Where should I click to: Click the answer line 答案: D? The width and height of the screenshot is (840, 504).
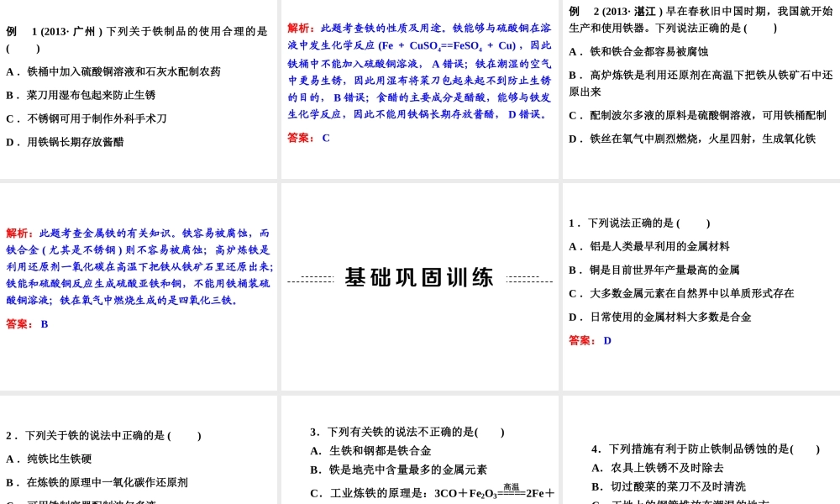click(x=590, y=341)
